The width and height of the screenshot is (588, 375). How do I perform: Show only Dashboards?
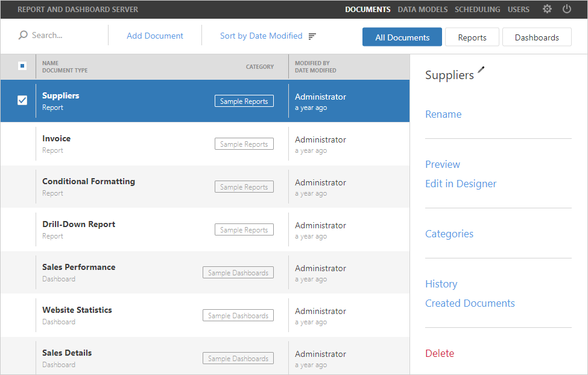click(536, 37)
